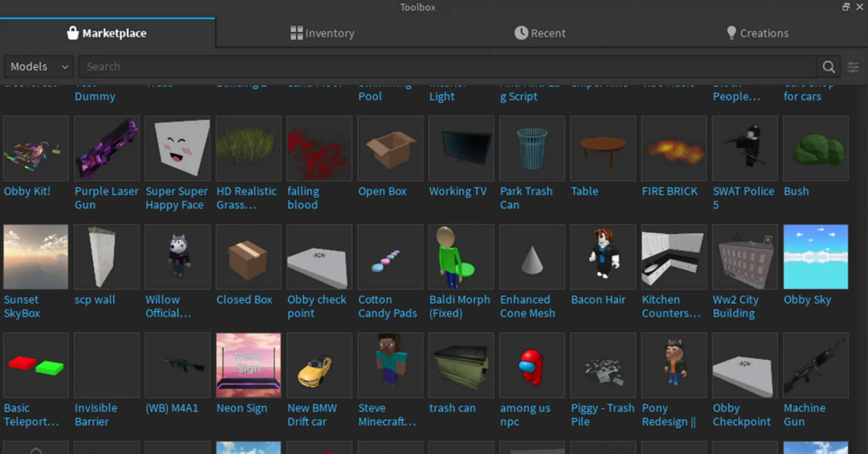Open the Baldi Morph (Fixed) model
The width and height of the screenshot is (868, 454).
[x=461, y=256]
